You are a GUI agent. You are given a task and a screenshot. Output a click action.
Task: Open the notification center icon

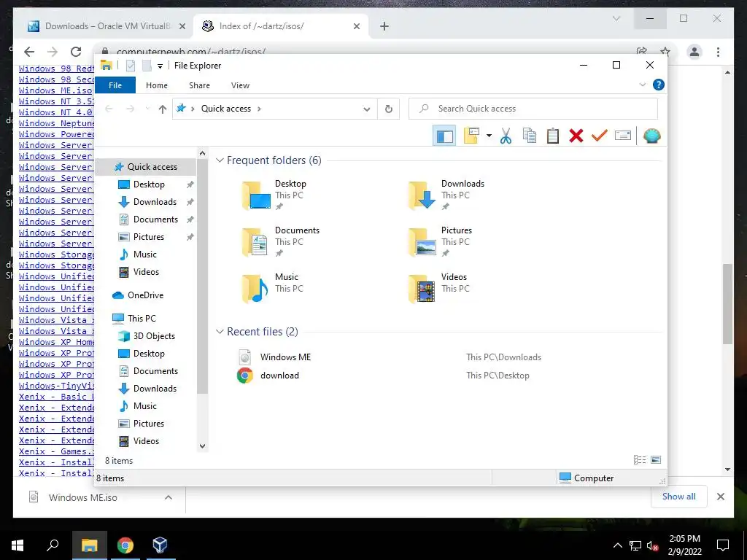click(x=723, y=545)
